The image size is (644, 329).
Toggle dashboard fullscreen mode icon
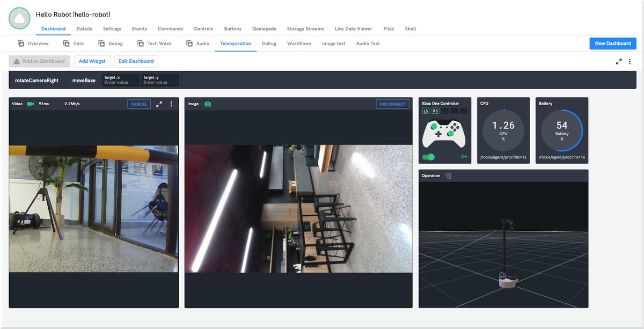(619, 62)
